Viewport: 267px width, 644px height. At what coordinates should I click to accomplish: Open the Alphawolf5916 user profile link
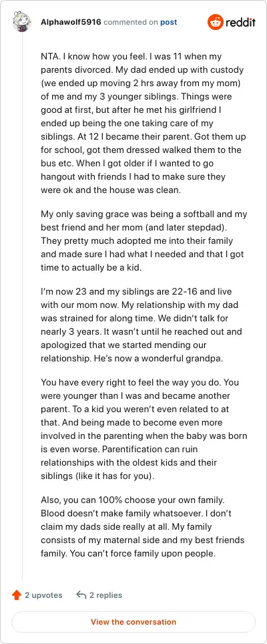click(x=71, y=22)
